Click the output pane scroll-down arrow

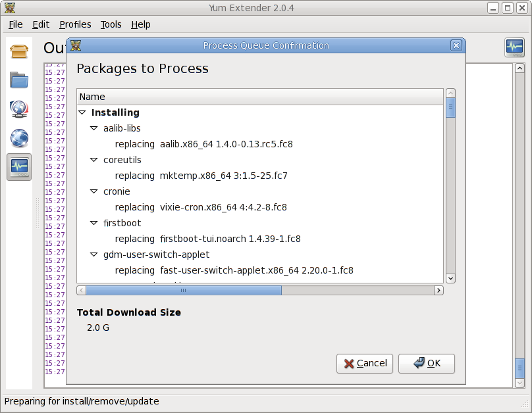pyautogui.click(x=519, y=383)
